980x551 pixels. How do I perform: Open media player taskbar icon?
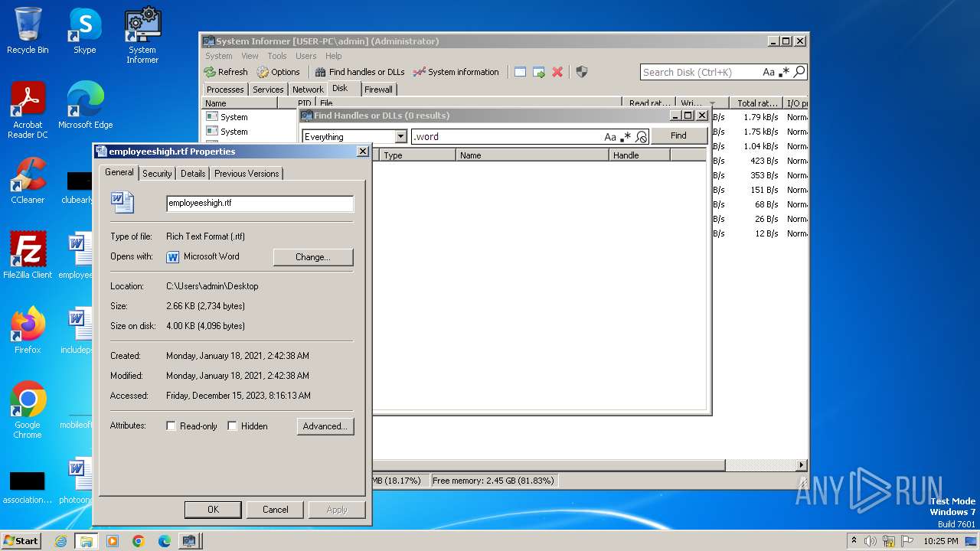pyautogui.click(x=113, y=541)
